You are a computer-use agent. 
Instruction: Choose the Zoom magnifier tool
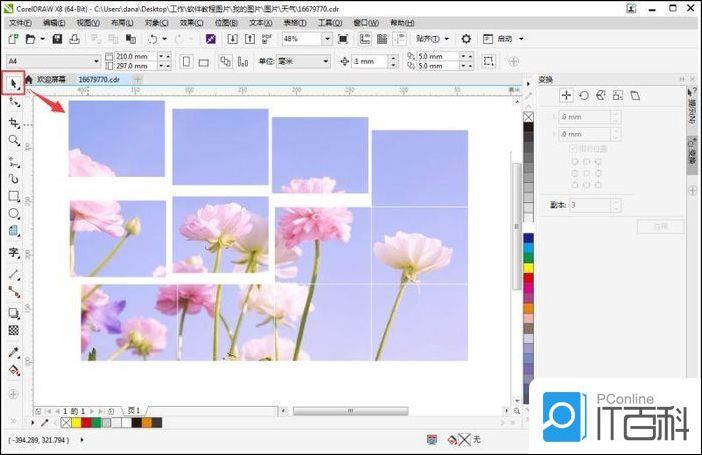click(14, 141)
